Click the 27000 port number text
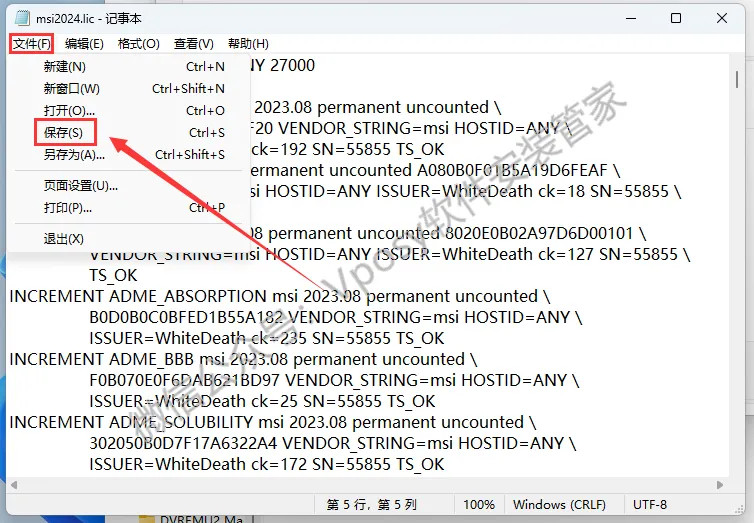The width and height of the screenshot is (754, 523). tap(292, 65)
